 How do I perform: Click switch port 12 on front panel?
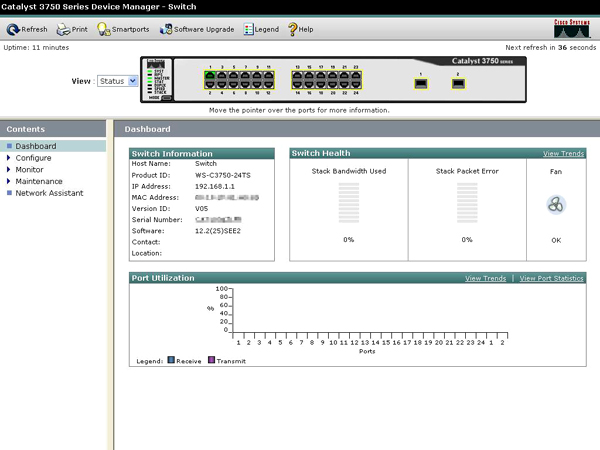[269, 84]
